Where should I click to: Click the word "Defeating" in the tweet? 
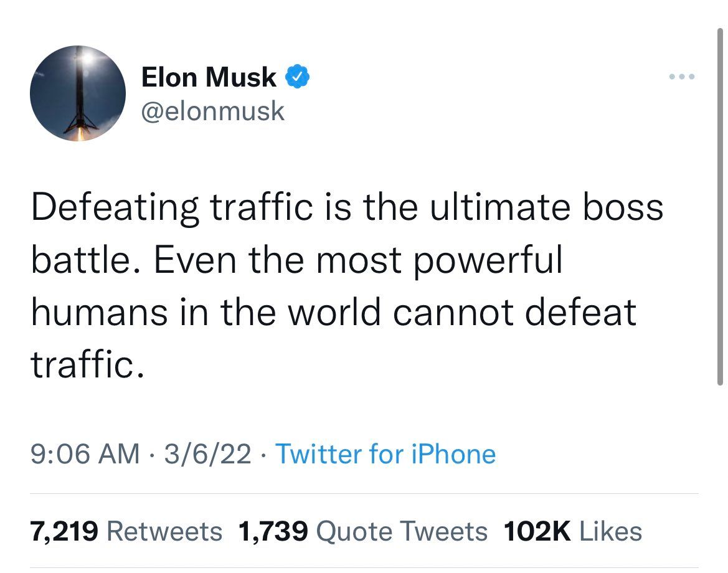tap(115, 207)
